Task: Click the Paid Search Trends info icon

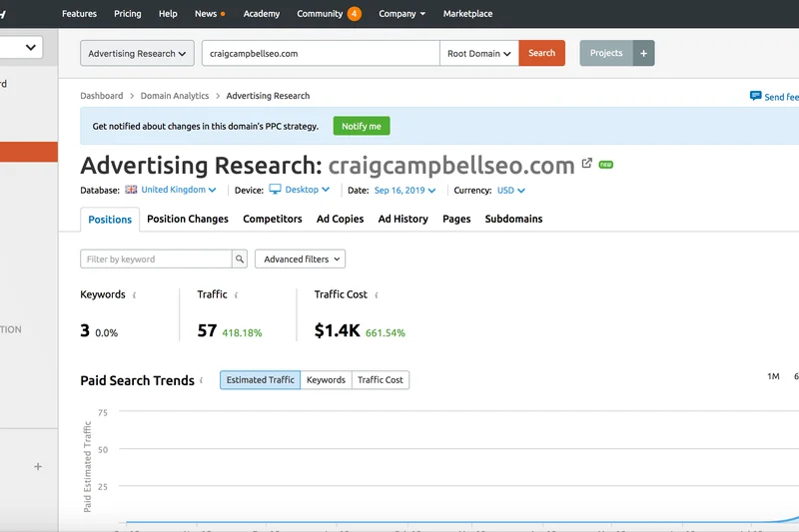Action: click(202, 380)
